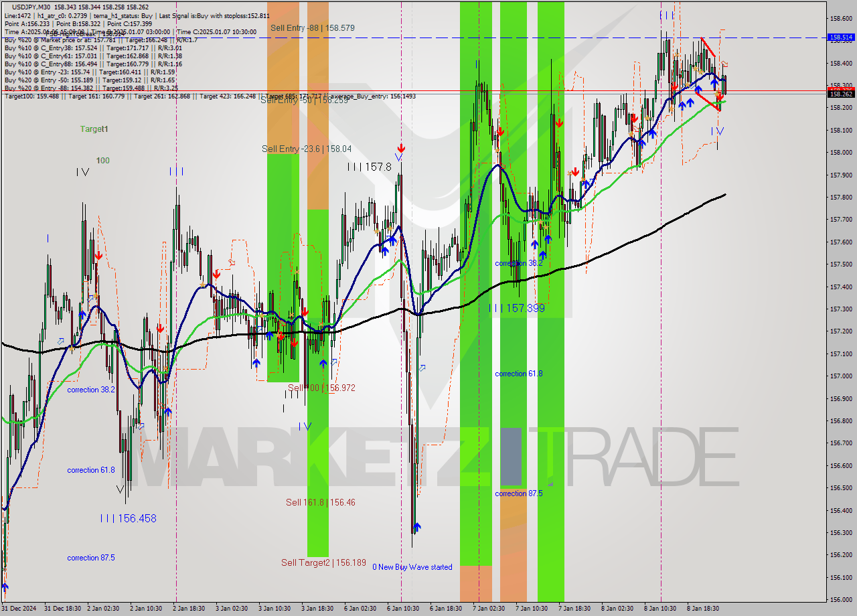Select the 'I I I 156.458' wave label
Image resolution: width=857 pixels, height=616 pixels.
[x=128, y=518]
